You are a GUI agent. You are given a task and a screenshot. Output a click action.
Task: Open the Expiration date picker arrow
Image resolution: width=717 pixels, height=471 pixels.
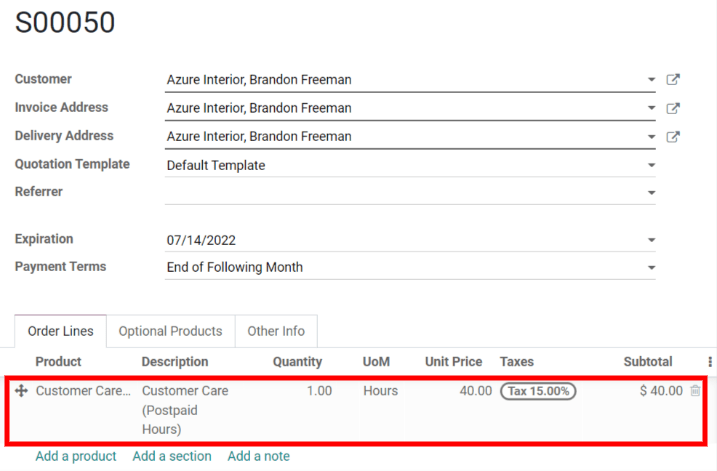point(651,240)
